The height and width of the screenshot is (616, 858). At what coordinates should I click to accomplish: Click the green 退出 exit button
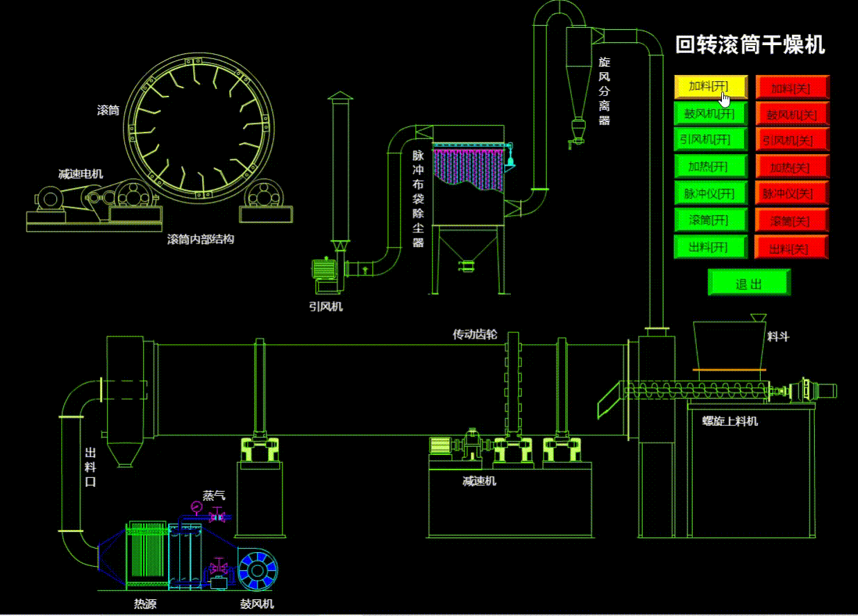(750, 283)
